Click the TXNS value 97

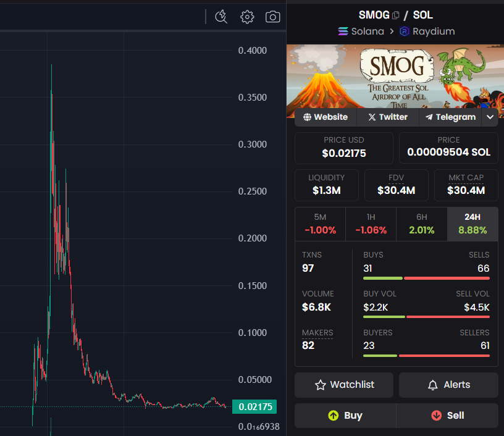(x=308, y=268)
